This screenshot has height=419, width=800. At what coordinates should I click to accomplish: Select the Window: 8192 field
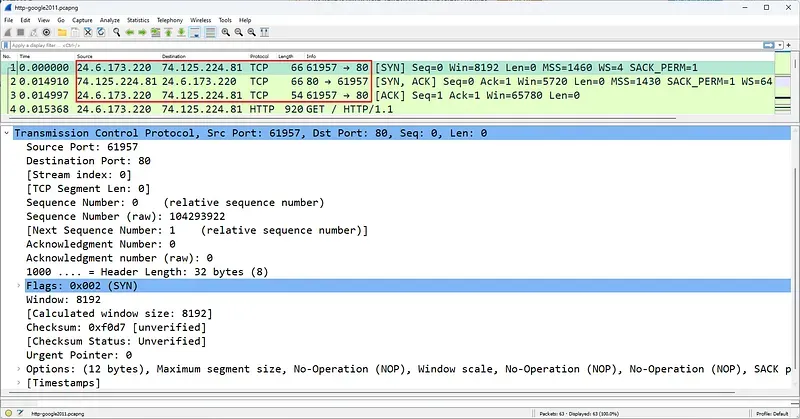[x=63, y=300]
